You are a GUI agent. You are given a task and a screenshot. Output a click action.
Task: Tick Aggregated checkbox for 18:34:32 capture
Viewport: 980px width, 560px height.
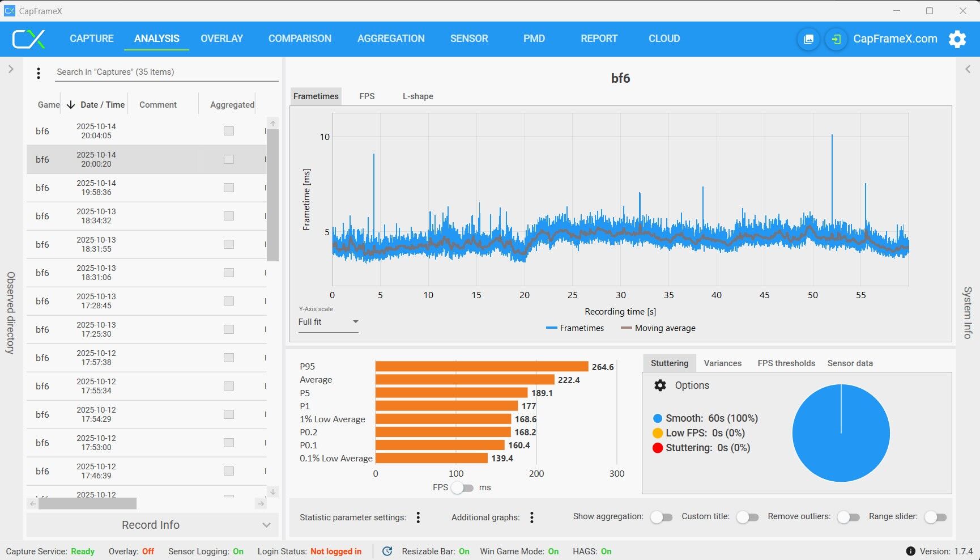pyautogui.click(x=229, y=216)
